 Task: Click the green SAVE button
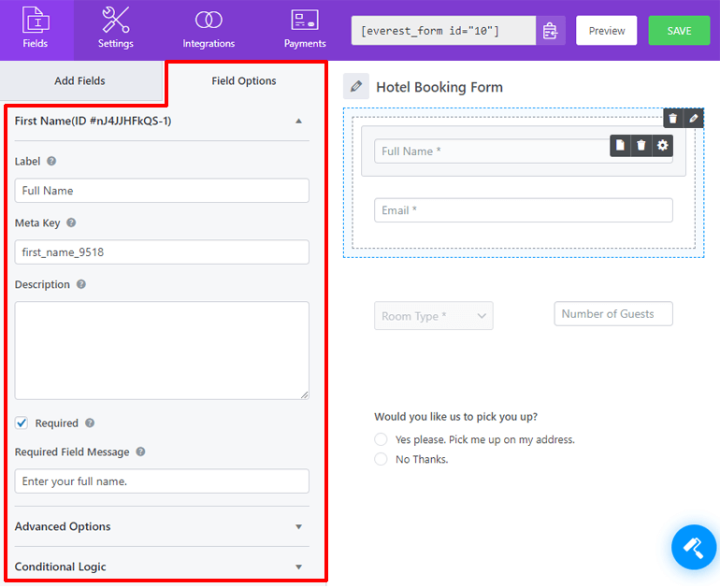[679, 31]
